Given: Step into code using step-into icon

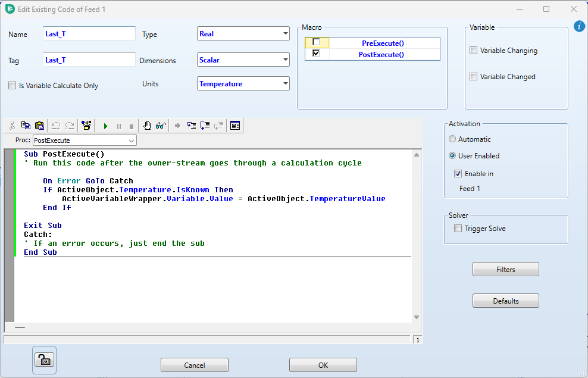Looking at the screenshot, I should pos(191,125).
